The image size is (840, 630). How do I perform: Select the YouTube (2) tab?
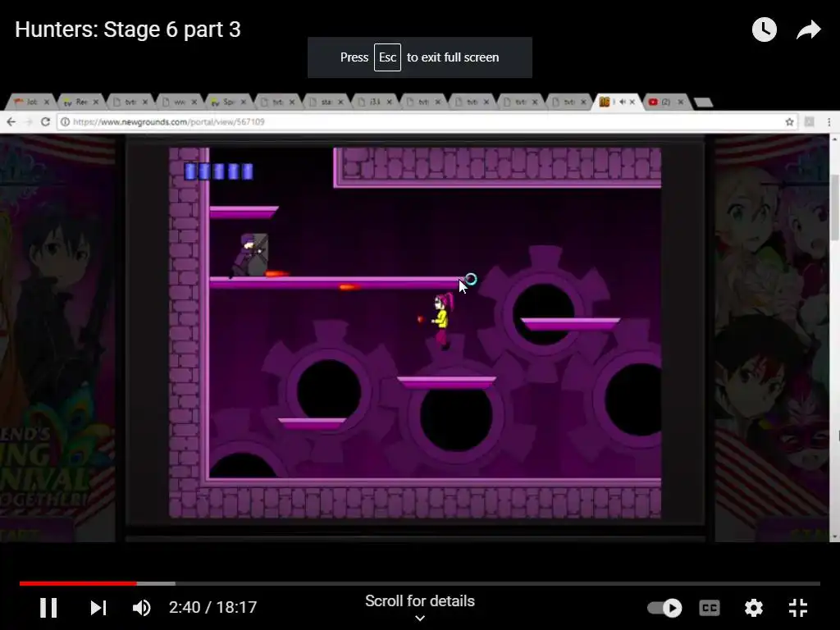[665, 102]
